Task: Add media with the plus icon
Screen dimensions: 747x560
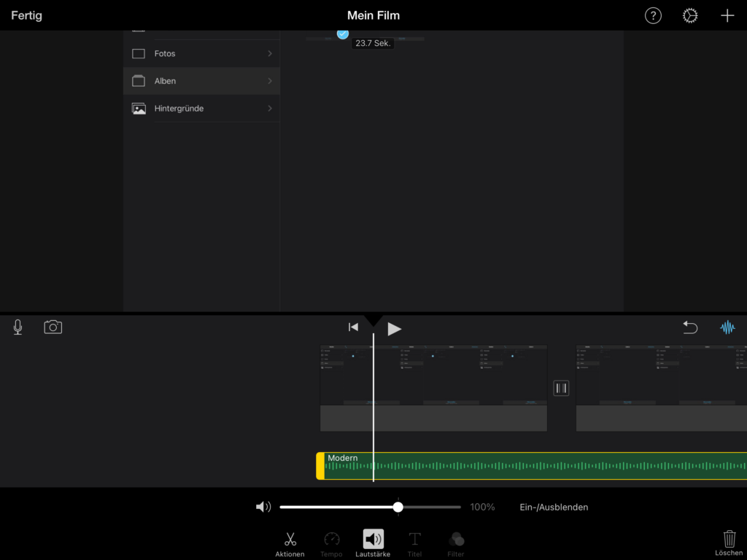Action: pos(727,15)
